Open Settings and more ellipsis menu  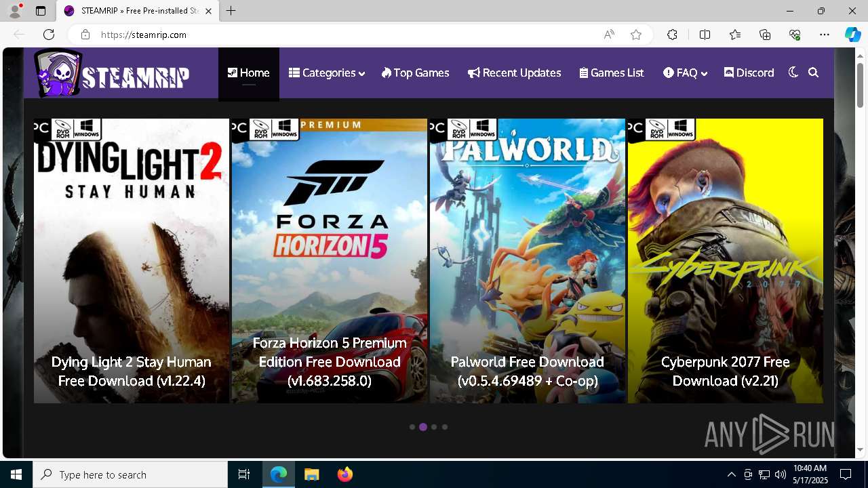(x=825, y=35)
